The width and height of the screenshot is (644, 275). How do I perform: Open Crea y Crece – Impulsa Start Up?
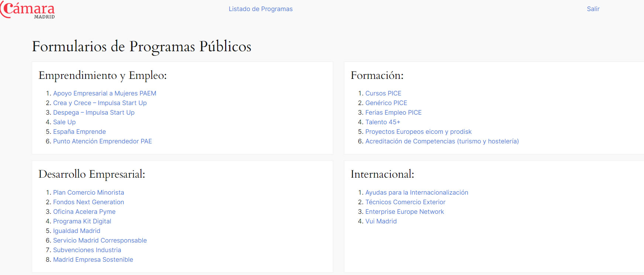coord(100,103)
